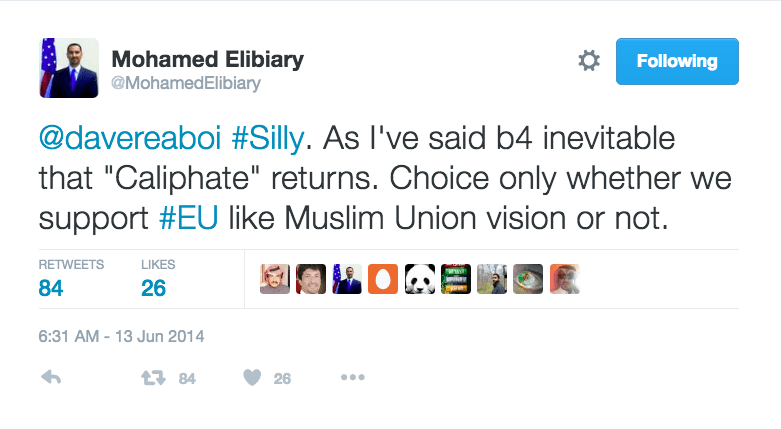
Task: Click the panda avatar
Action: coord(419,279)
